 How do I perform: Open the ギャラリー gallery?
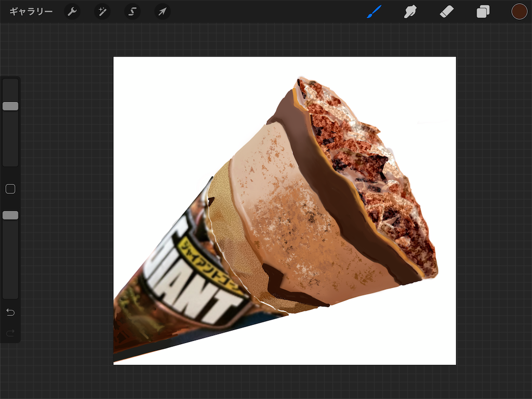click(x=31, y=11)
